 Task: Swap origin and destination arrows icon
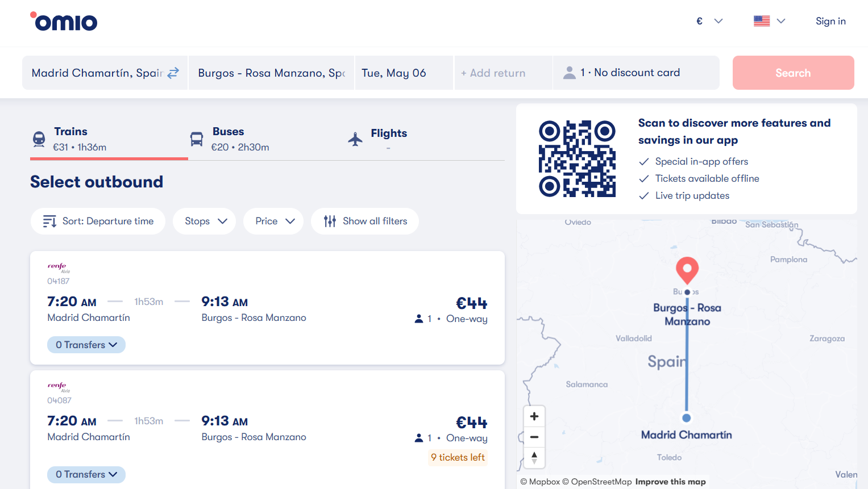173,73
